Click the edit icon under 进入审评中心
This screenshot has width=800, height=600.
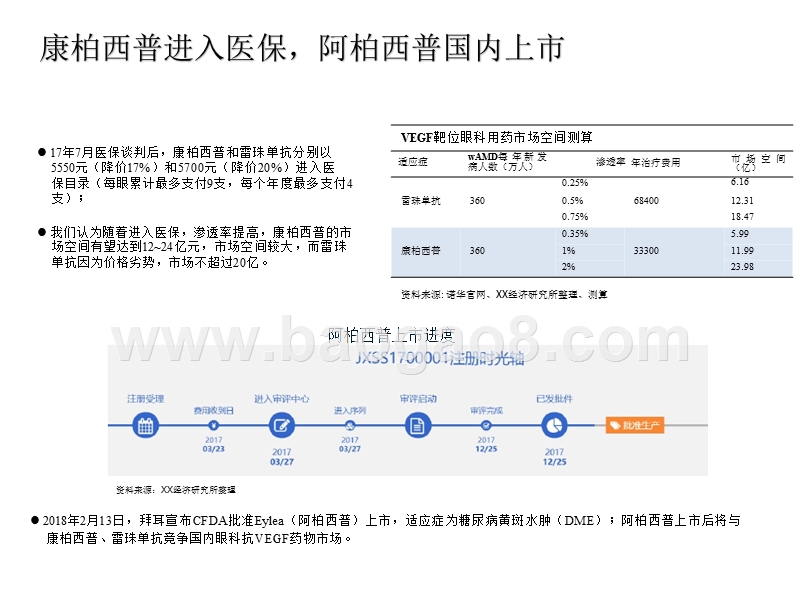282,426
